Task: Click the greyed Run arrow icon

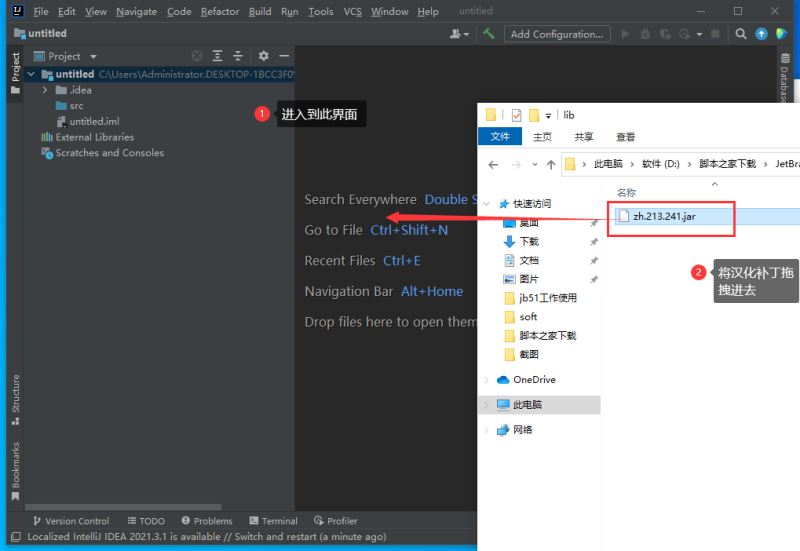Action: (x=625, y=34)
